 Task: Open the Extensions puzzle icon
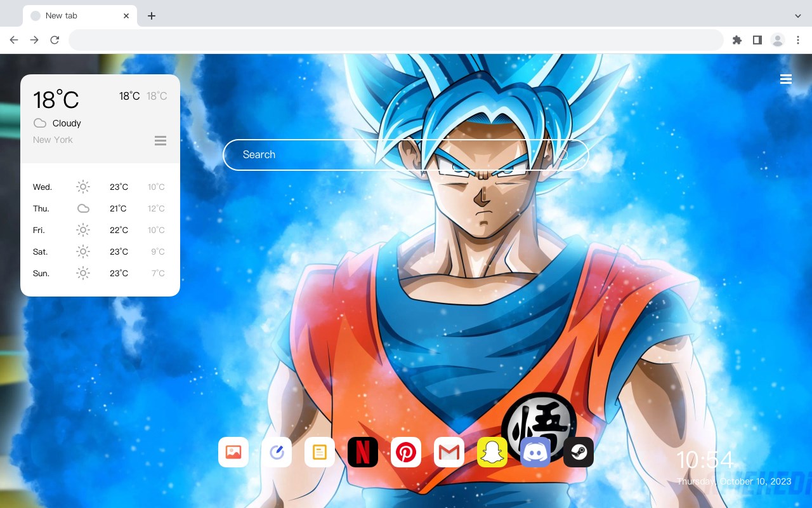tap(737, 40)
